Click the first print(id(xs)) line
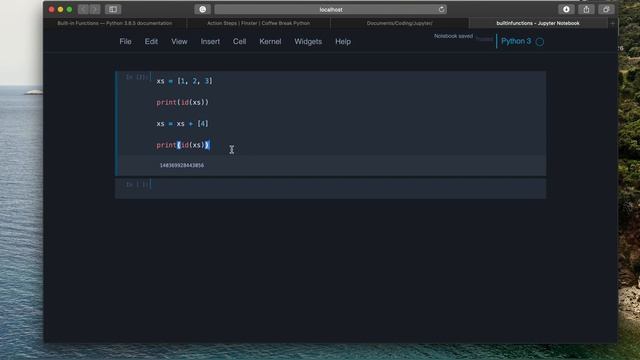The image size is (640, 360). point(182,102)
